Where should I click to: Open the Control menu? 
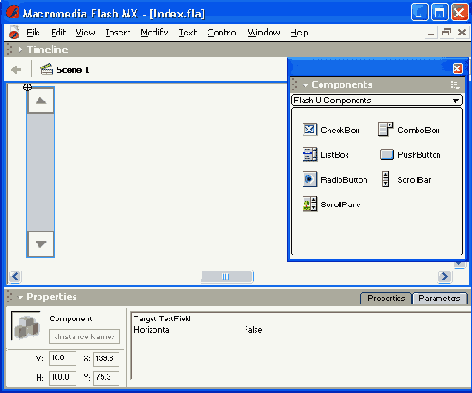coord(222,32)
